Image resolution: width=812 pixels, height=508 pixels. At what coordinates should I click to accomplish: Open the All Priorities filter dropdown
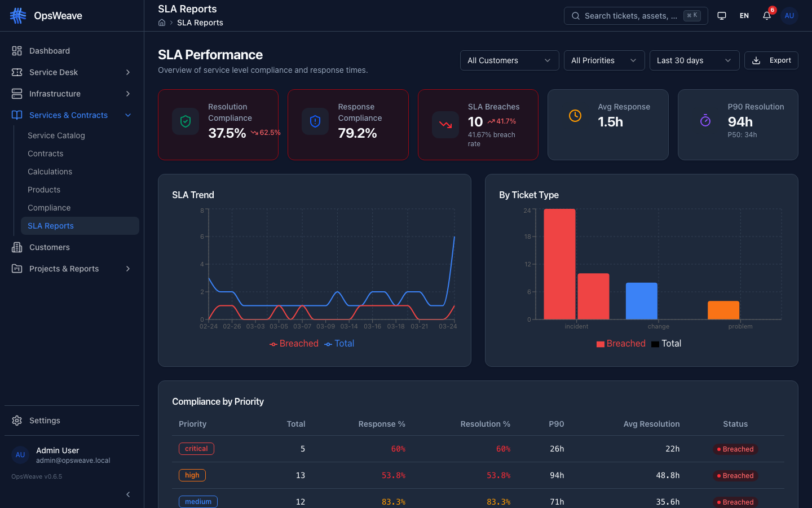[604, 60]
